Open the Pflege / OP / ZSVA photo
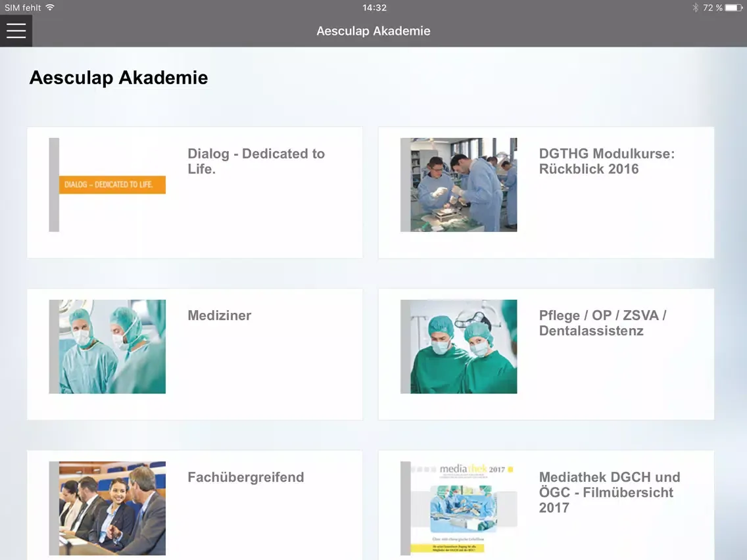 459,346
